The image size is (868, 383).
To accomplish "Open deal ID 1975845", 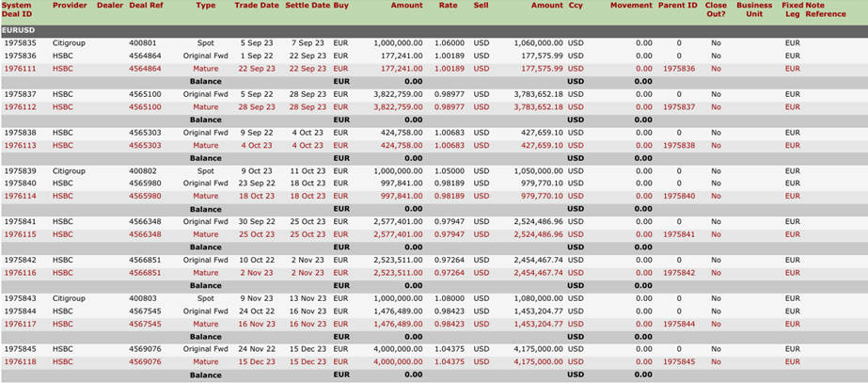I will [x=21, y=349].
